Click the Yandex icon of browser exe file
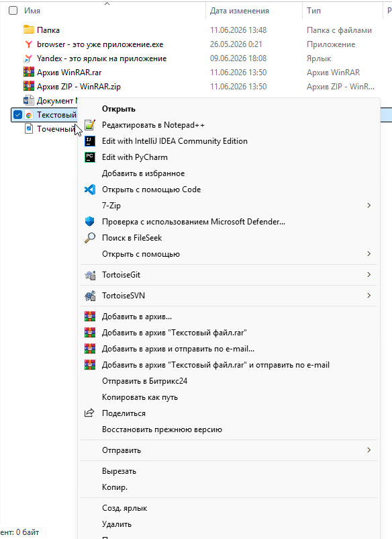Viewport: 392px width, 539px height. (x=29, y=44)
